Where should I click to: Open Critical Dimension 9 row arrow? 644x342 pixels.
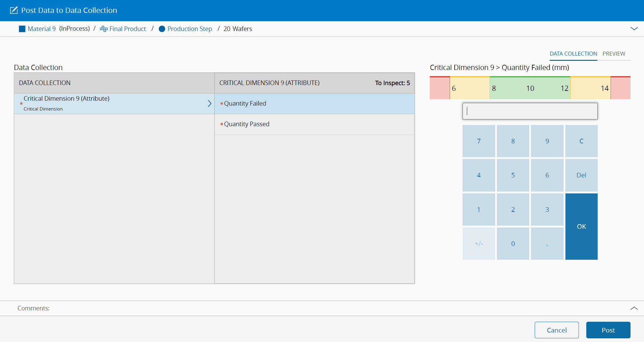[x=209, y=103]
